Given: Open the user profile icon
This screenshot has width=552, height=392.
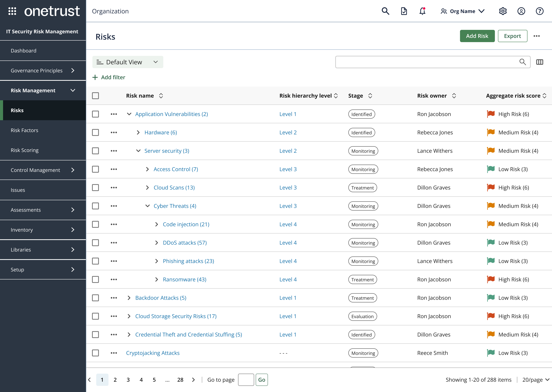Looking at the screenshot, I should pyautogui.click(x=521, y=11).
